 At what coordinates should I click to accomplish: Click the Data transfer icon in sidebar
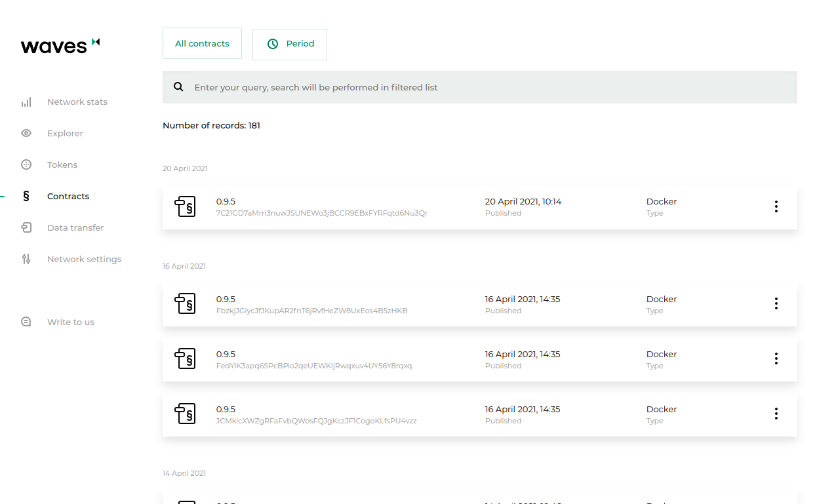tap(26, 228)
